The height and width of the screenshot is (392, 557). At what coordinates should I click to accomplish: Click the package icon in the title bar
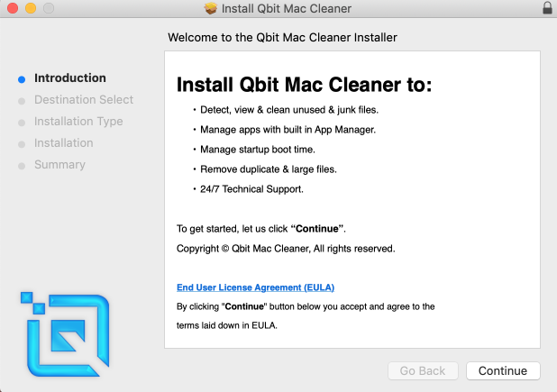211,9
